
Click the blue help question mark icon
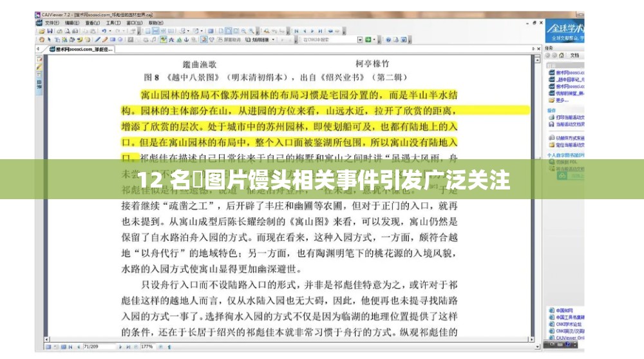(x=388, y=39)
